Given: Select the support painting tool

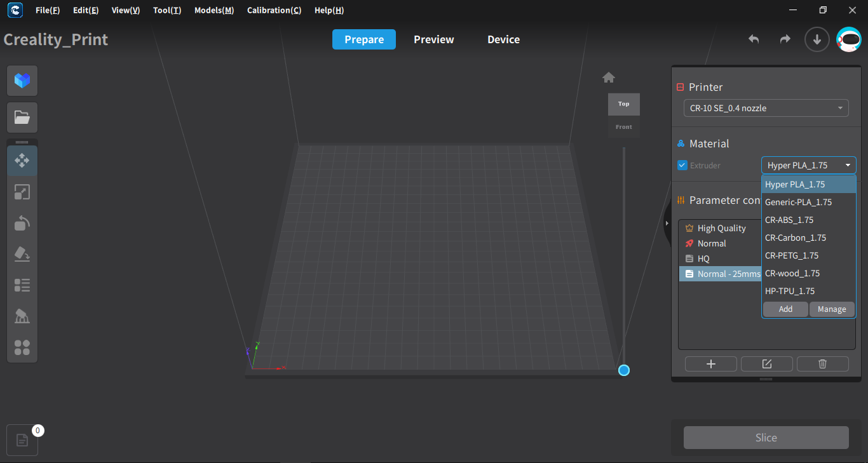Looking at the screenshot, I should 22,316.
